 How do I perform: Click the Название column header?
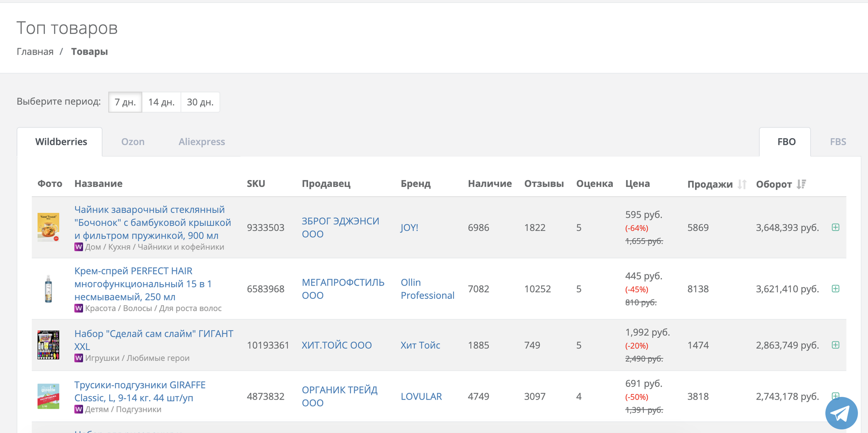[98, 183]
